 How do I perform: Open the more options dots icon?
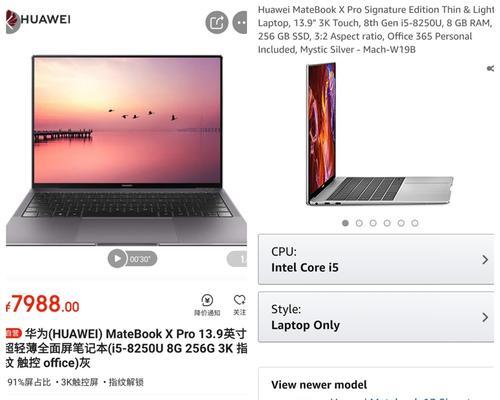(x=240, y=22)
